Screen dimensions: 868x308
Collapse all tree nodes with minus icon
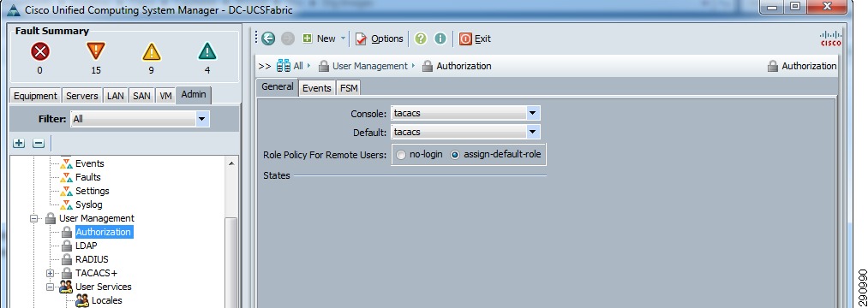(x=39, y=143)
